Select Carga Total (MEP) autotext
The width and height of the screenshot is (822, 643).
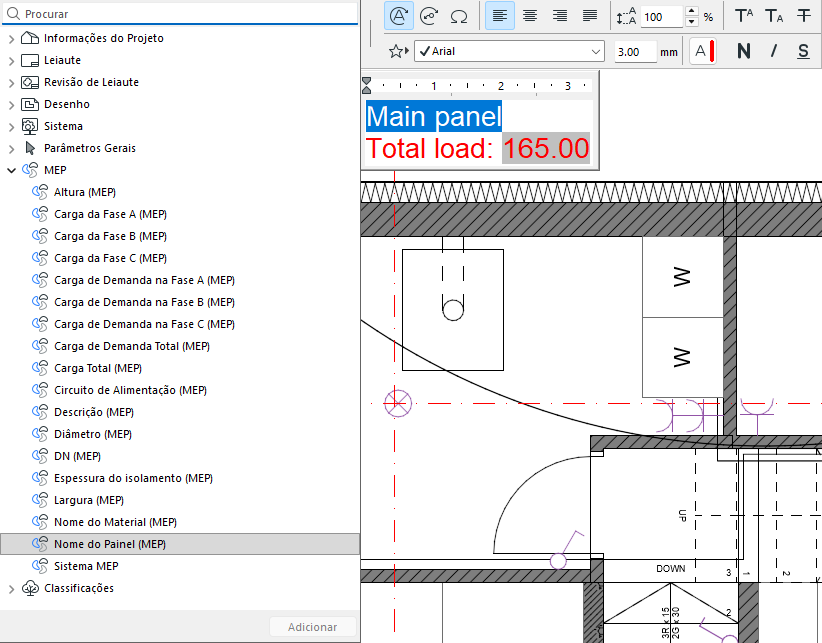tap(98, 368)
